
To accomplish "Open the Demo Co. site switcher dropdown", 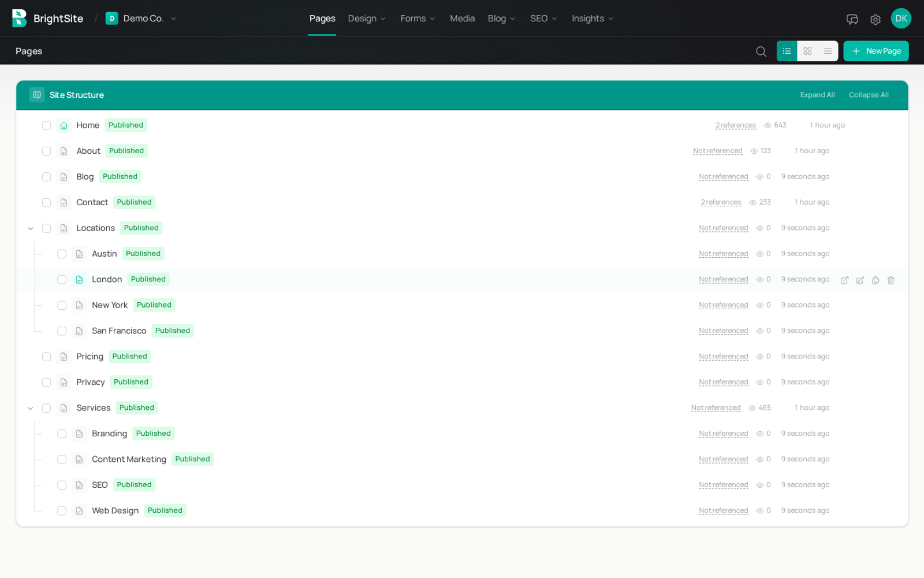I will point(141,18).
